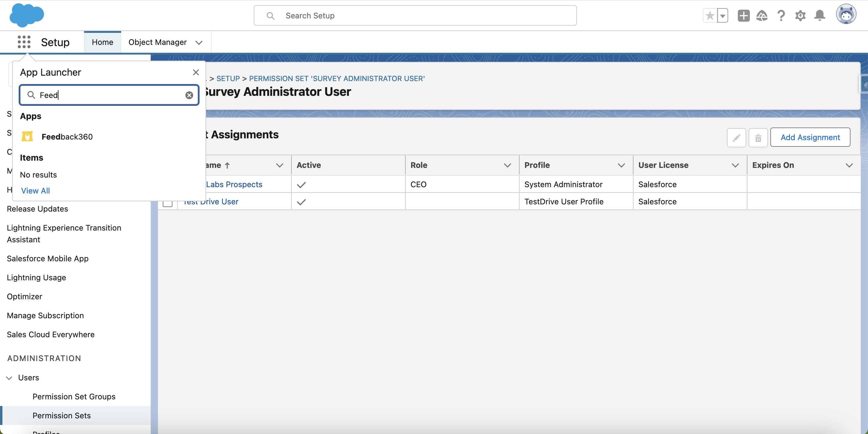
Task: Click the Search Setup magnifier icon
Action: pyautogui.click(x=270, y=16)
